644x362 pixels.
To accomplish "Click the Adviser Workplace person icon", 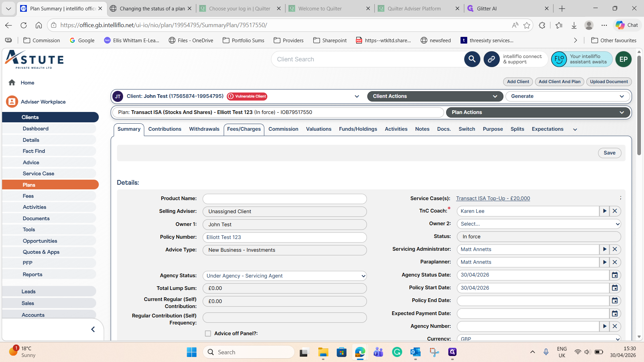I will (12, 102).
